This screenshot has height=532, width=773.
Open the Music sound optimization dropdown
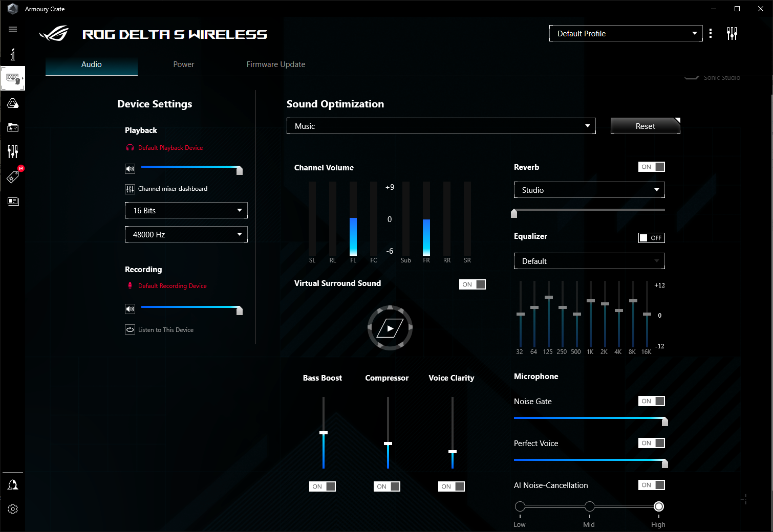coord(441,126)
